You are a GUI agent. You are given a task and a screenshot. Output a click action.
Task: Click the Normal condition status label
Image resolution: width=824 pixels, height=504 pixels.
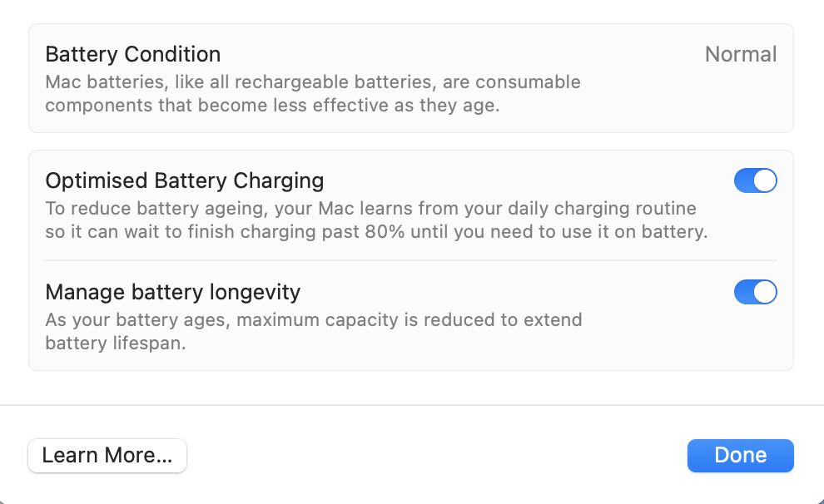(740, 55)
